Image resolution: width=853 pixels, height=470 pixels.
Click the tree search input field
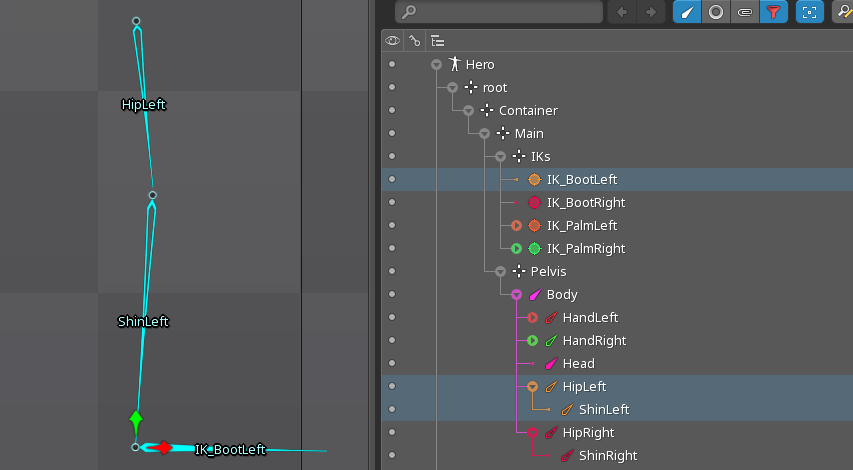click(500, 12)
